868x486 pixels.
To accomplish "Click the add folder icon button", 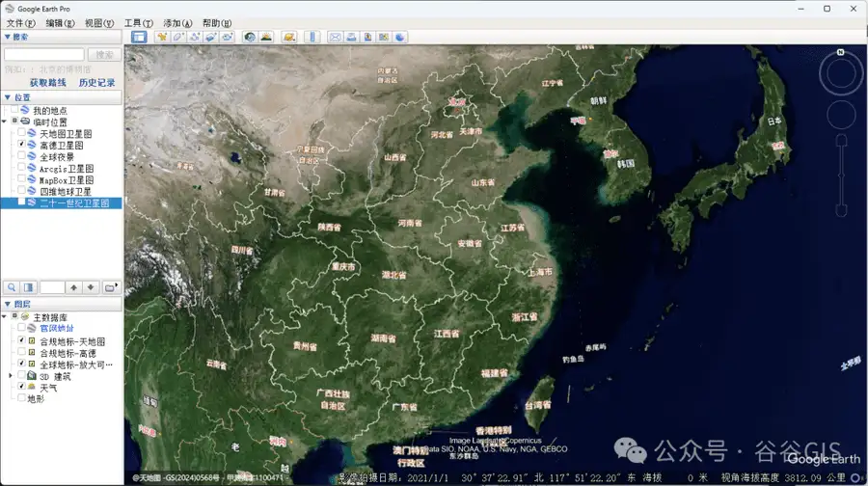I will click(111, 287).
